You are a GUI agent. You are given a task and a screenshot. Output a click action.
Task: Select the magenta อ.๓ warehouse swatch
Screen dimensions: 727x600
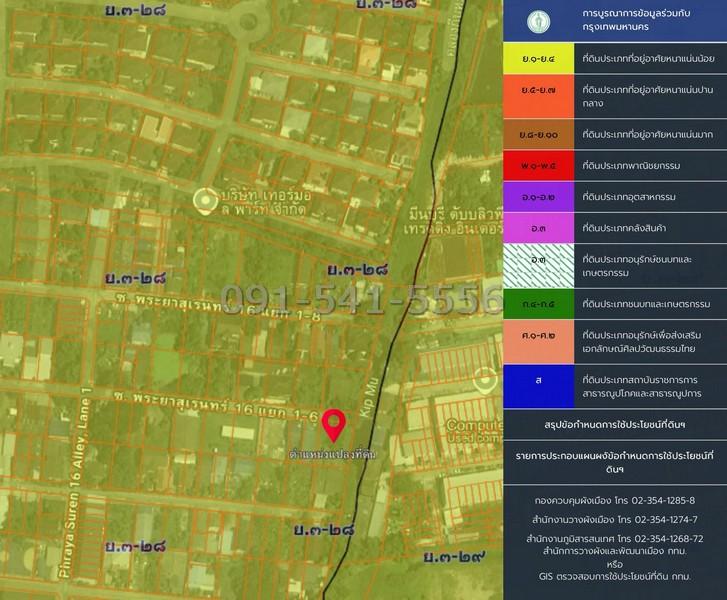pos(539,229)
